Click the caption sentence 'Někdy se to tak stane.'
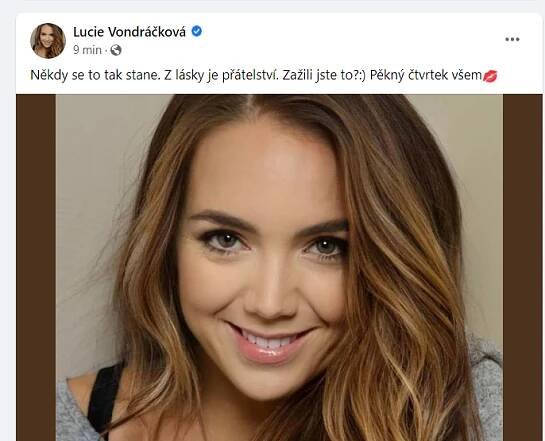The image size is (545, 441). [x=94, y=75]
